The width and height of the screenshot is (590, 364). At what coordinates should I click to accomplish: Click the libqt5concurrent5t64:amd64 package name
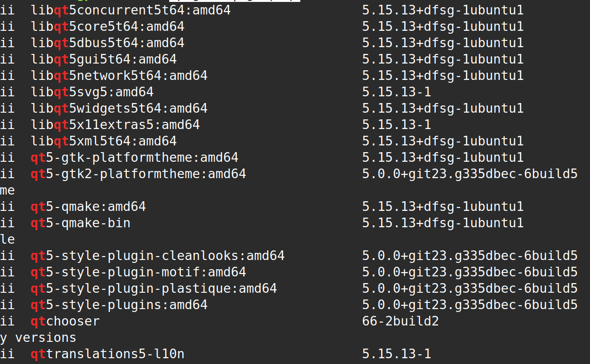tap(131, 10)
